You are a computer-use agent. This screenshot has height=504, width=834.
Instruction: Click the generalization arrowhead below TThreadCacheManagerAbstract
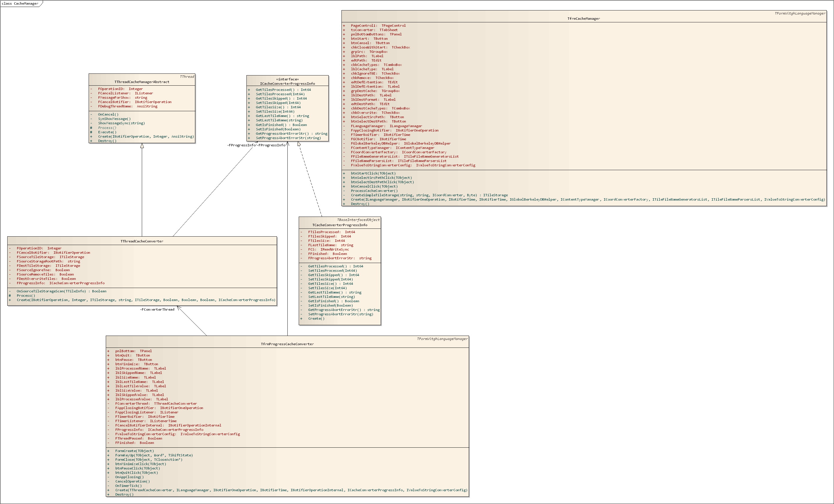click(142, 146)
